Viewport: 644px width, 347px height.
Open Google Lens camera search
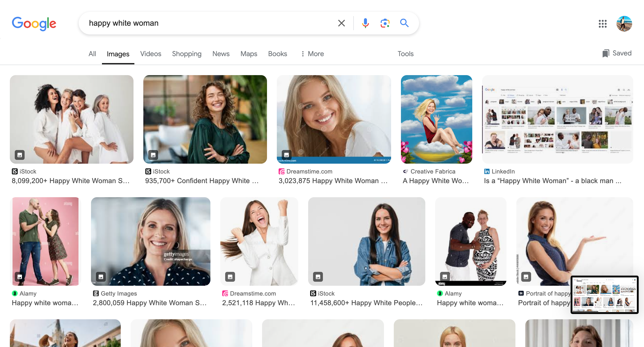(385, 23)
